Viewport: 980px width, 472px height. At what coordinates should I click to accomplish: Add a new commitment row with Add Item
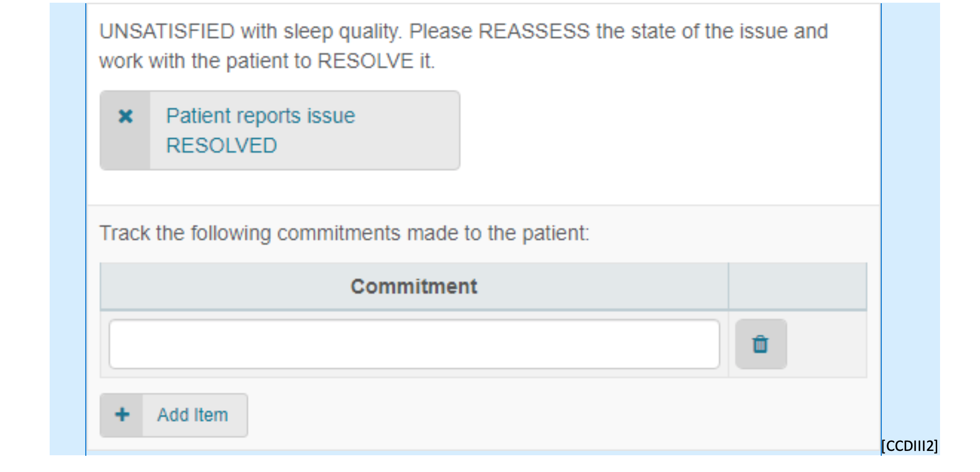click(x=174, y=415)
